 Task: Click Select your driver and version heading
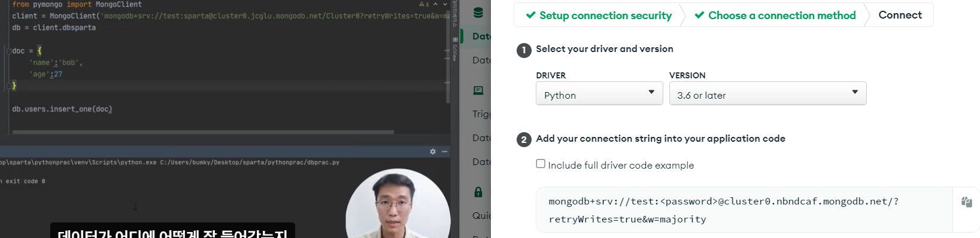[605, 49]
